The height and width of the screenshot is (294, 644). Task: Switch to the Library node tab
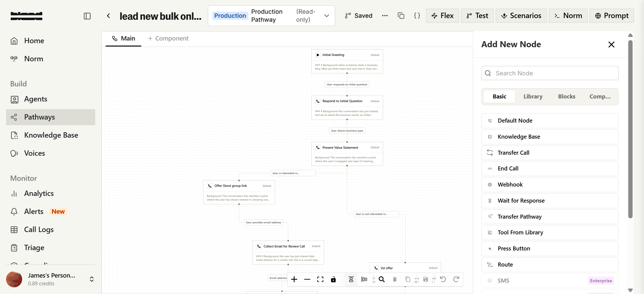coord(533,96)
